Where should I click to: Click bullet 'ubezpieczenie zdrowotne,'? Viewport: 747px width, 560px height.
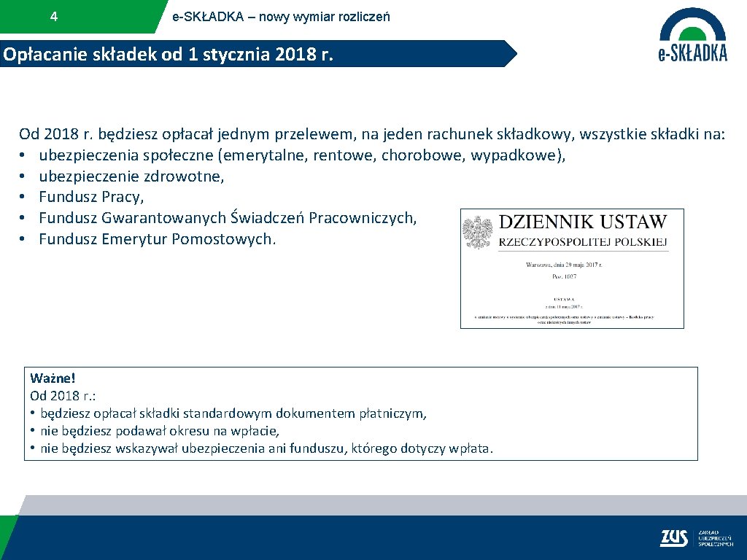pyautogui.click(x=131, y=176)
